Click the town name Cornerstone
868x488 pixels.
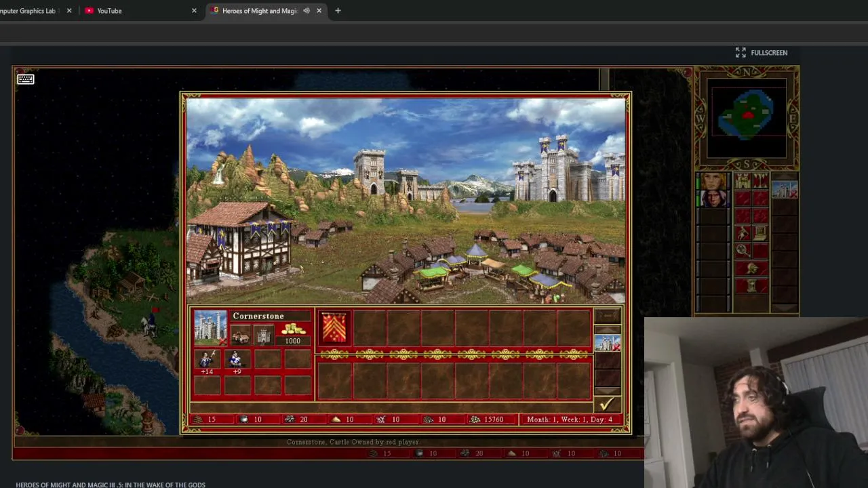[x=258, y=316]
